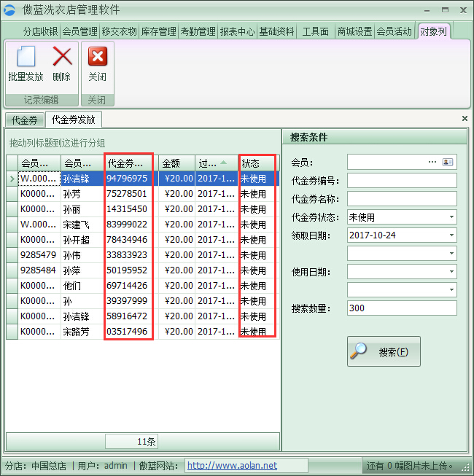The height and width of the screenshot is (476, 474).
Task: Expand the 代金券状态 dropdown
Action: 451,217
